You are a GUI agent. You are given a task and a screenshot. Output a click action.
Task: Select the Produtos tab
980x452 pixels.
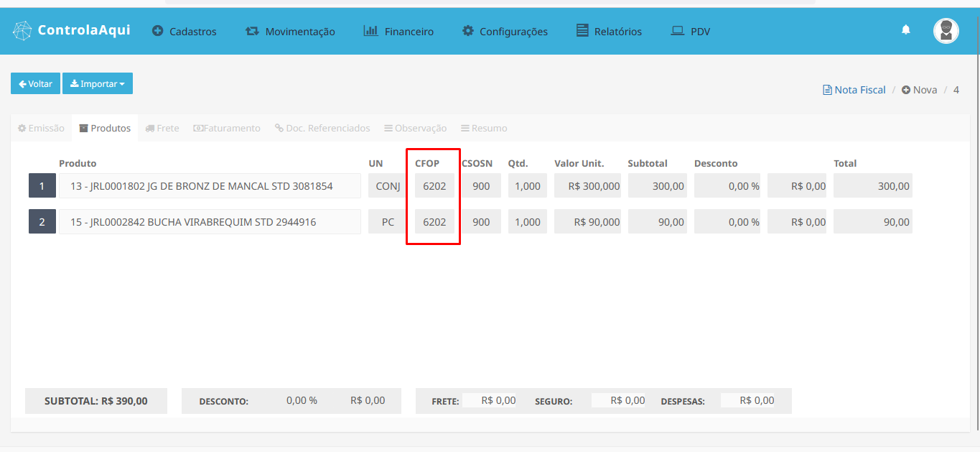point(105,128)
